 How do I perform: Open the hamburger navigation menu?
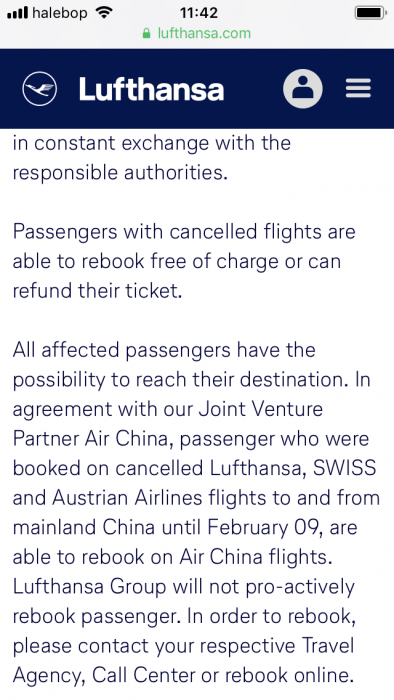pos(358,88)
